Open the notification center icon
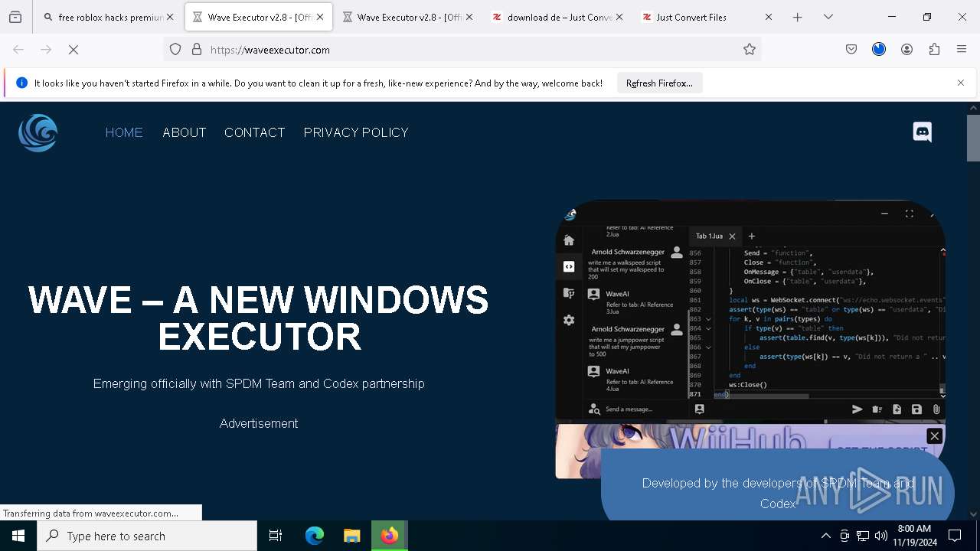 pyautogui.click(x=955, y=536)
